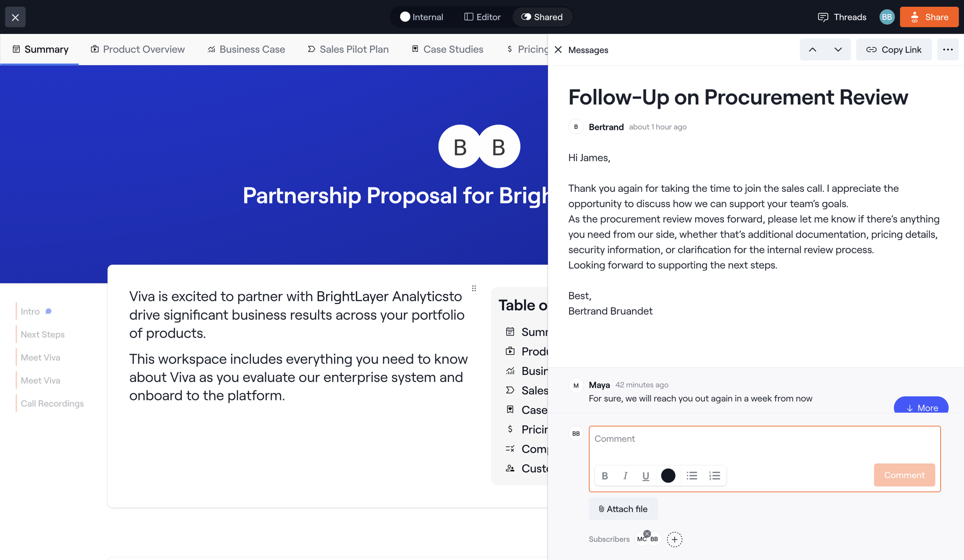The width and height of the screenshot is (964, 560).
Task: Click the first B logo circle in banner
Action: tap(460, 147)
